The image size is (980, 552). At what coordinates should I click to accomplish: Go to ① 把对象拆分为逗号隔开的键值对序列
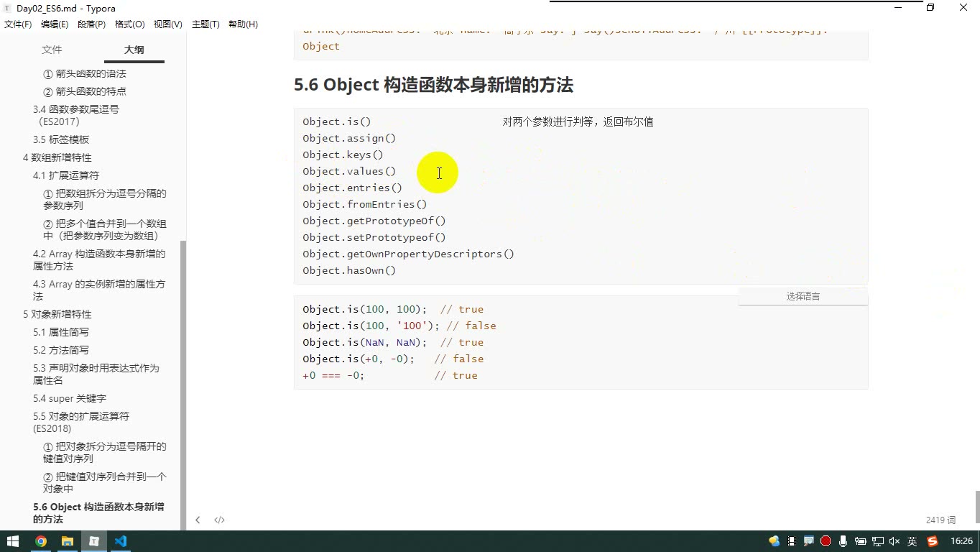click(x=105, y=452)
